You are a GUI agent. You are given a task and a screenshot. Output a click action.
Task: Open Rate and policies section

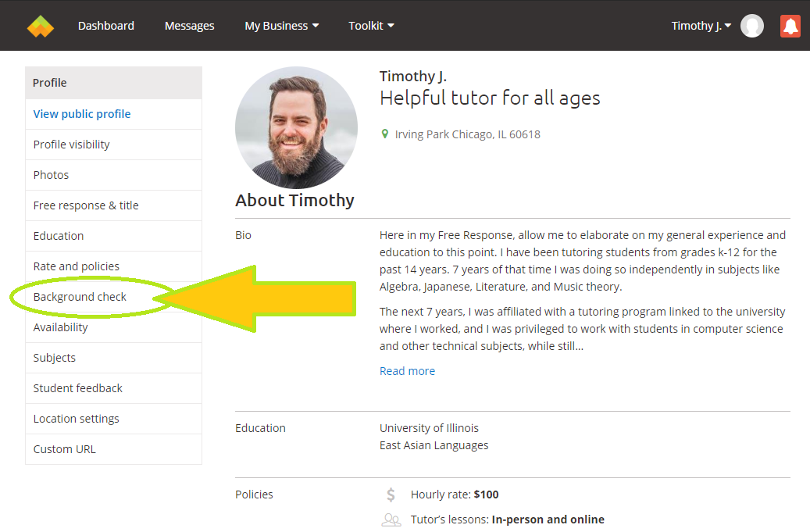pos(113,266)
